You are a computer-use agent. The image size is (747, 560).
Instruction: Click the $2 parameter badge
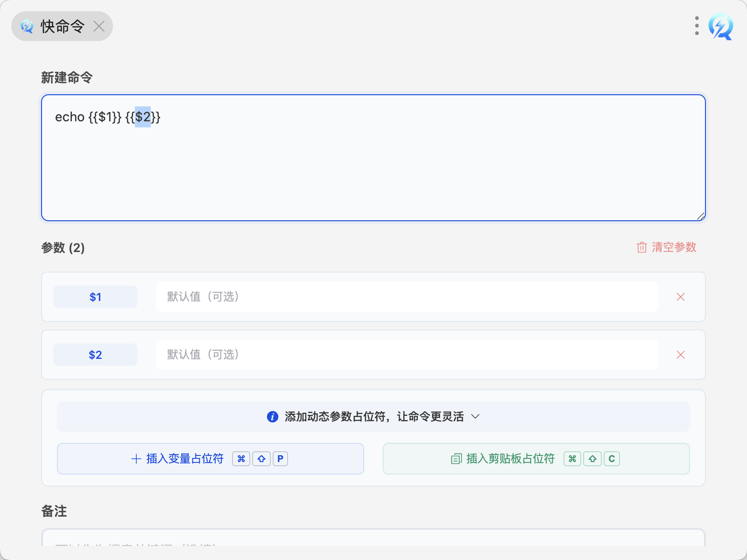95,355
